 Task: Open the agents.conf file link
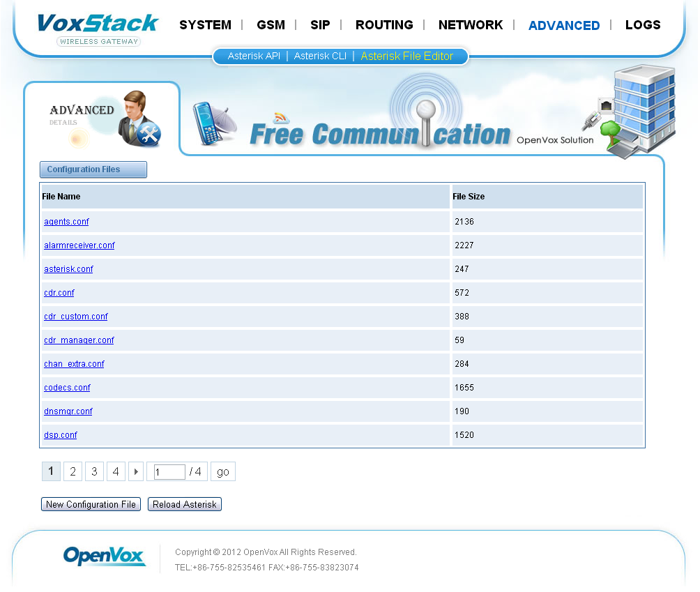66,222
